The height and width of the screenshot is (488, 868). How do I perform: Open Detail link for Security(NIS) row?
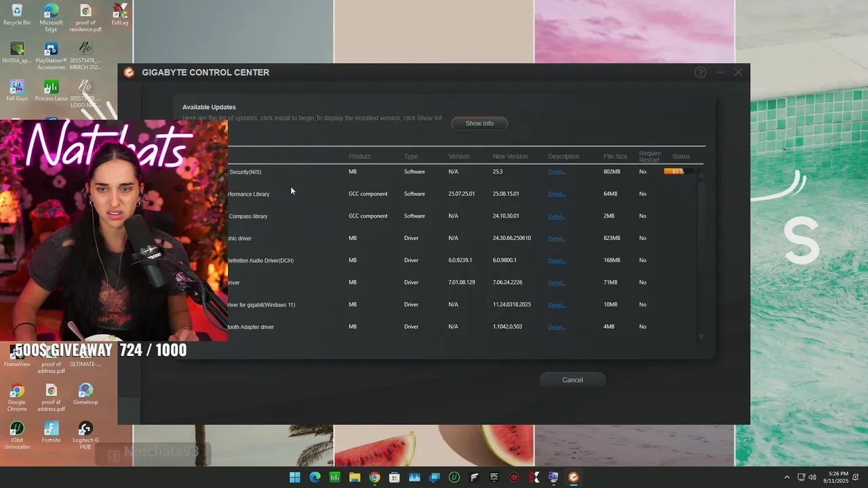pyautogui.click(x=557, y=171)
